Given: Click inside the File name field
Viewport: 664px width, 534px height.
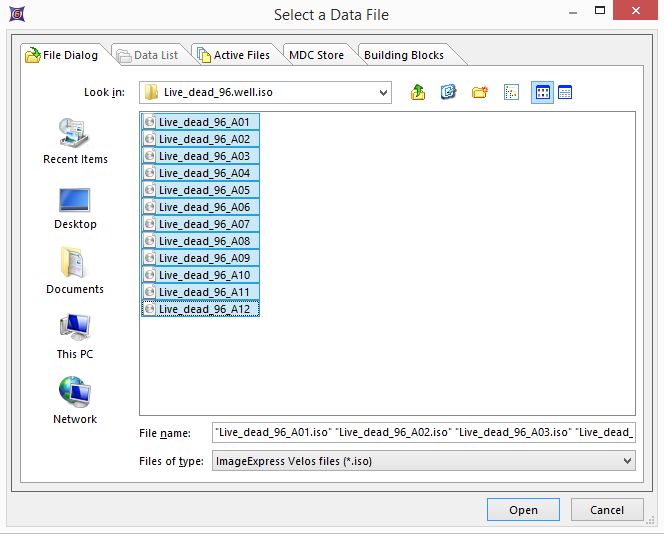Looking at the screenshot, I should click(x=424, y=432).
